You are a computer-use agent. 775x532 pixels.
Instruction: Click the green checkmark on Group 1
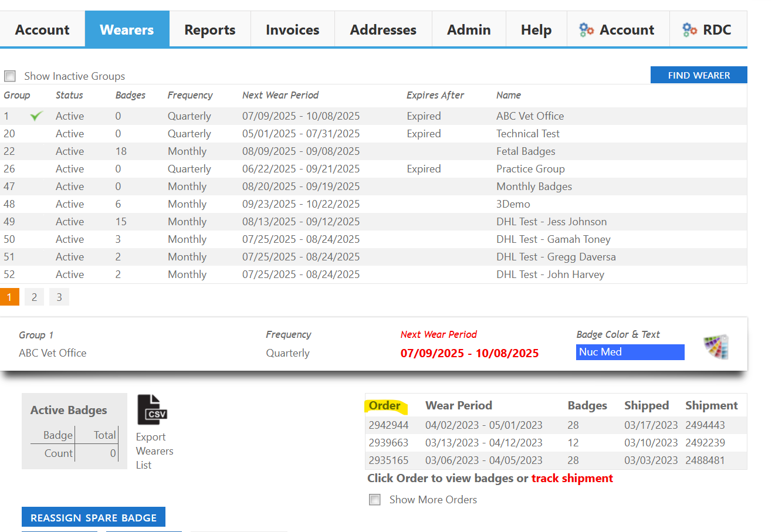point(36,116)
